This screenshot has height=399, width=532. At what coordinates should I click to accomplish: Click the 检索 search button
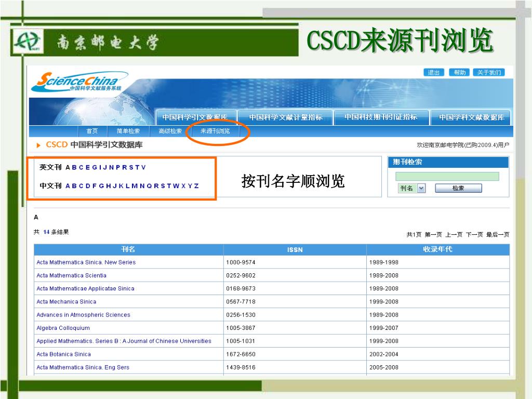[x=458, y=188]
